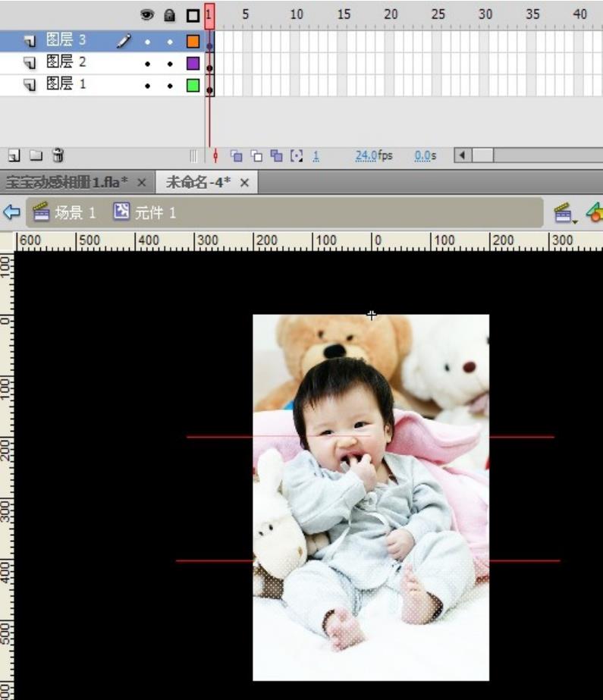
Task: Click the onion skin outlines button
Action: tap(256, 156)
